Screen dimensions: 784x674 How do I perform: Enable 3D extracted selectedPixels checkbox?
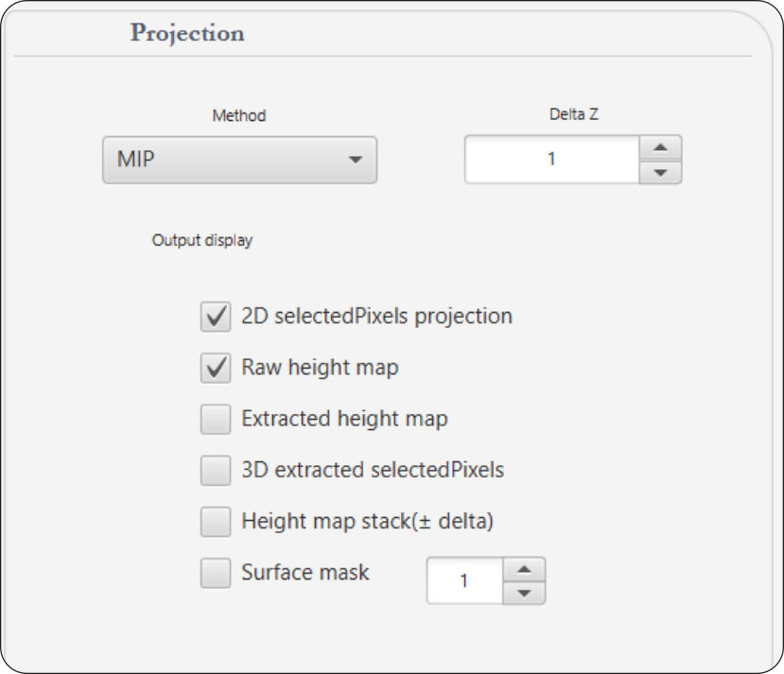point(216,470)
